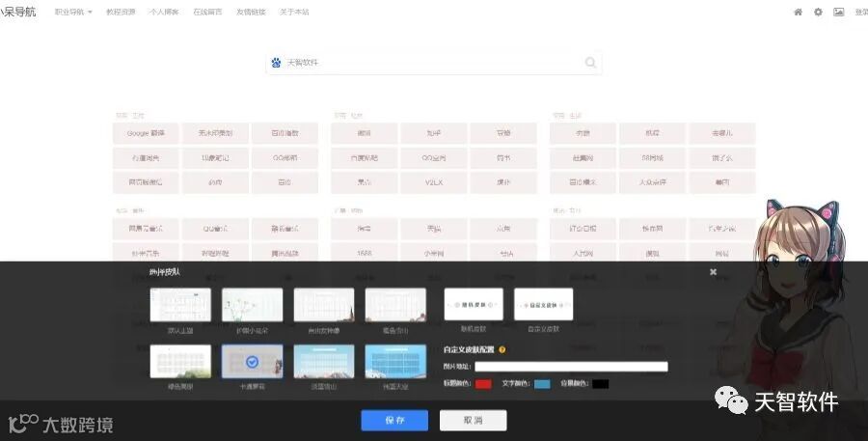Click the Baidu paw search engine icon
868x441 pixels.
[x=276, y=63]
